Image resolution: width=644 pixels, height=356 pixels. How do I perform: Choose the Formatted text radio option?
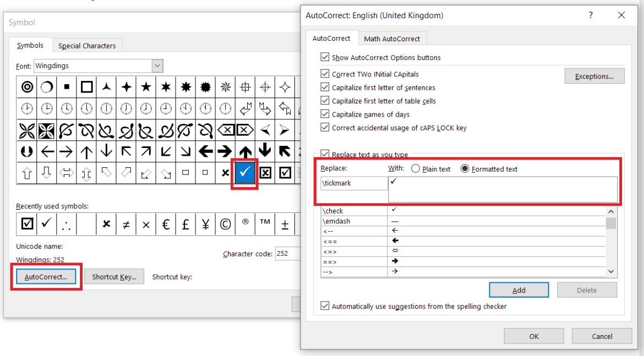465,169
